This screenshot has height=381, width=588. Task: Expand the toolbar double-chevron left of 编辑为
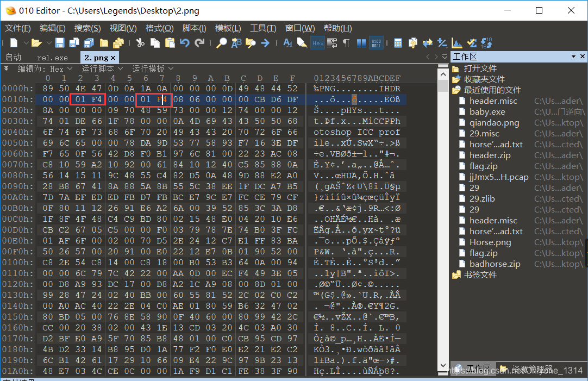point(6,68)
